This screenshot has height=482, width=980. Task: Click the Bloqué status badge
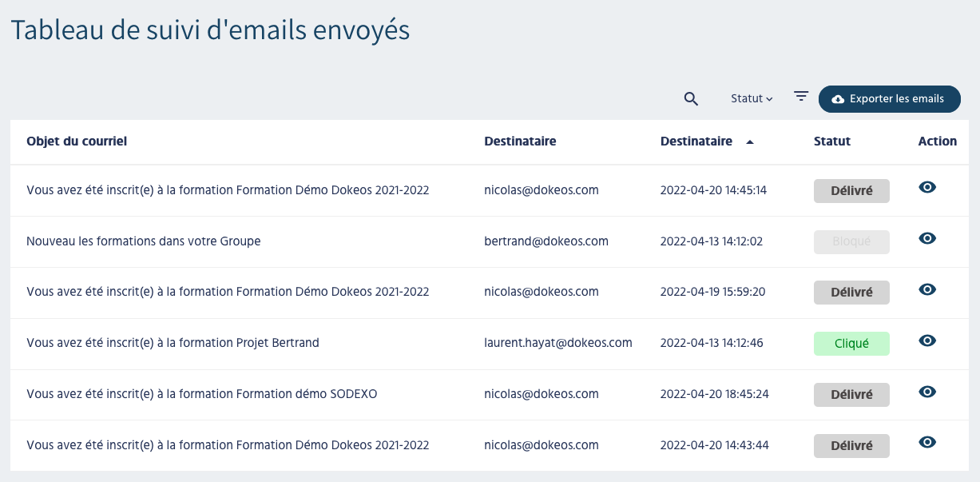[851, 241]
